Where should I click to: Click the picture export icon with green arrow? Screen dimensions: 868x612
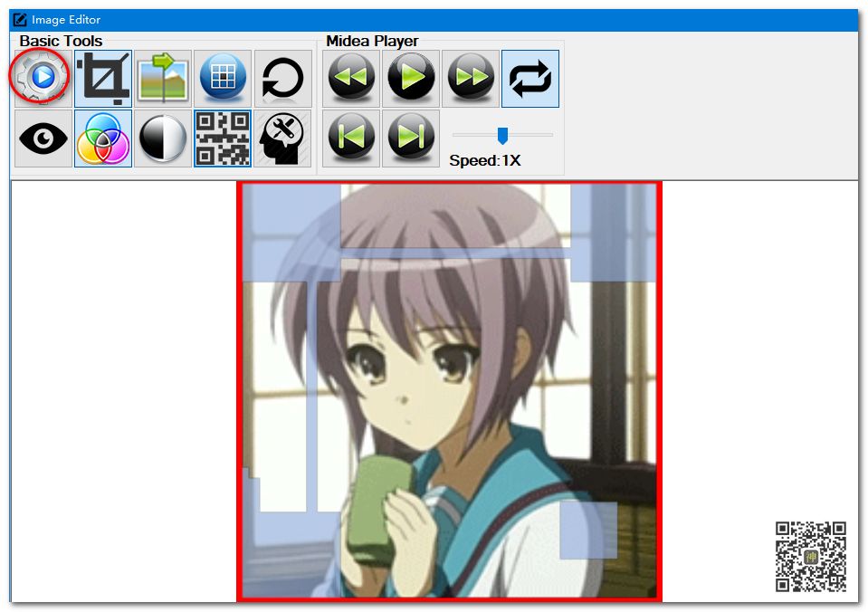163,78
